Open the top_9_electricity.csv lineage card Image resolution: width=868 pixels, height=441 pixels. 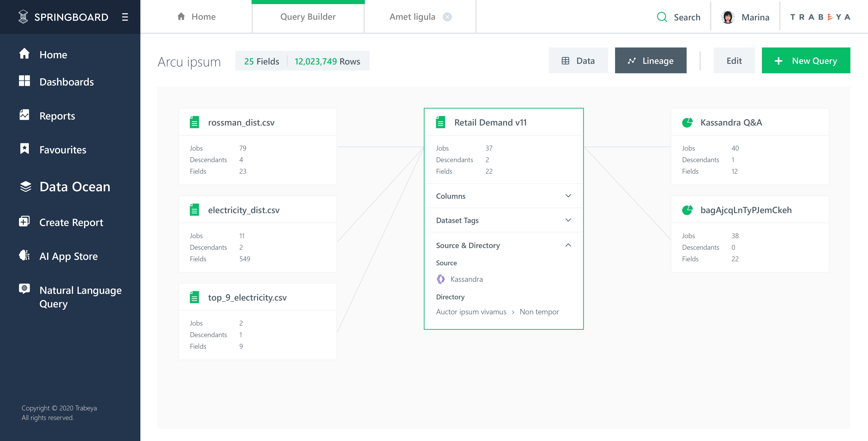coord(257,321)
